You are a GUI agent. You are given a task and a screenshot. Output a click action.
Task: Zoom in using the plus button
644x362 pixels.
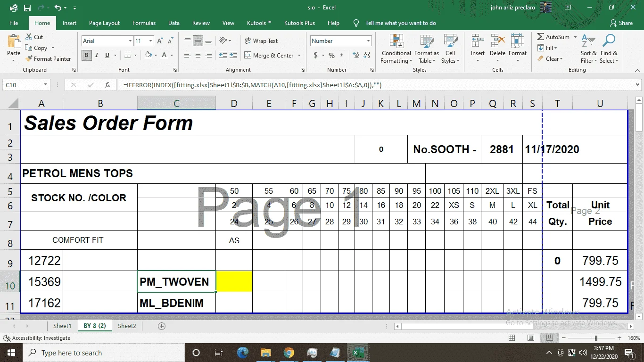(x=618, y=338)
